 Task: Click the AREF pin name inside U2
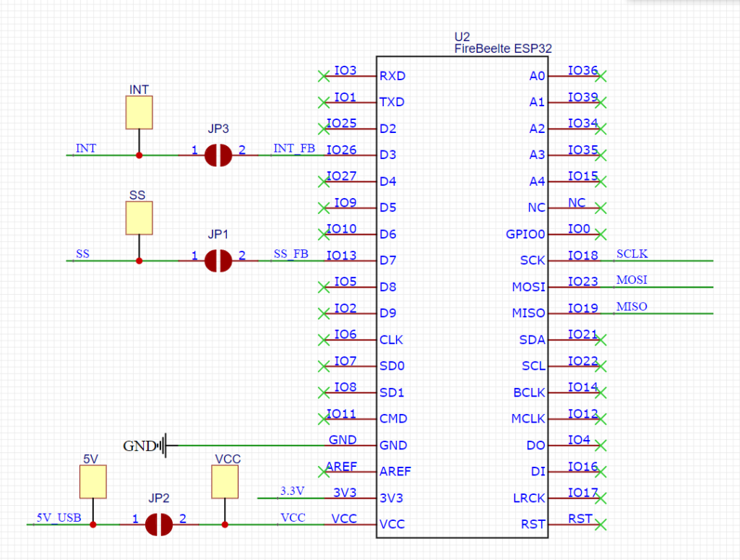click(395, 472)
